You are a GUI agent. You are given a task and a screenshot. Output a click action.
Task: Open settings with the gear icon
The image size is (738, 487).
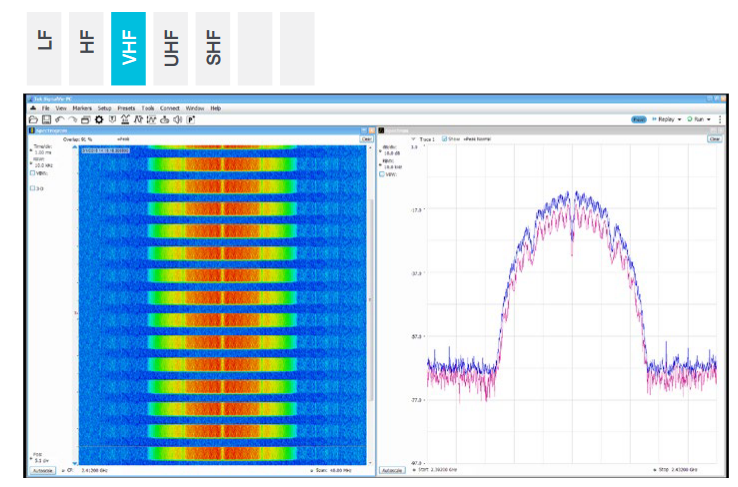(x=99, y=119)
